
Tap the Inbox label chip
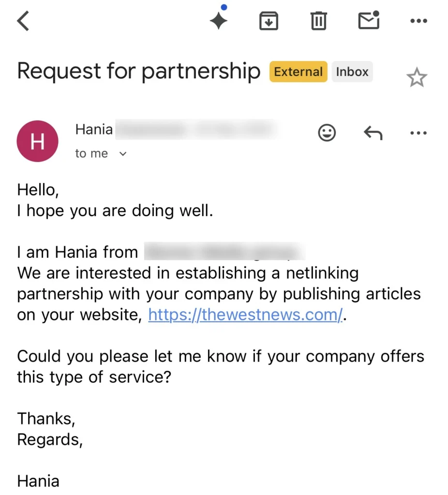pos(352,72)
